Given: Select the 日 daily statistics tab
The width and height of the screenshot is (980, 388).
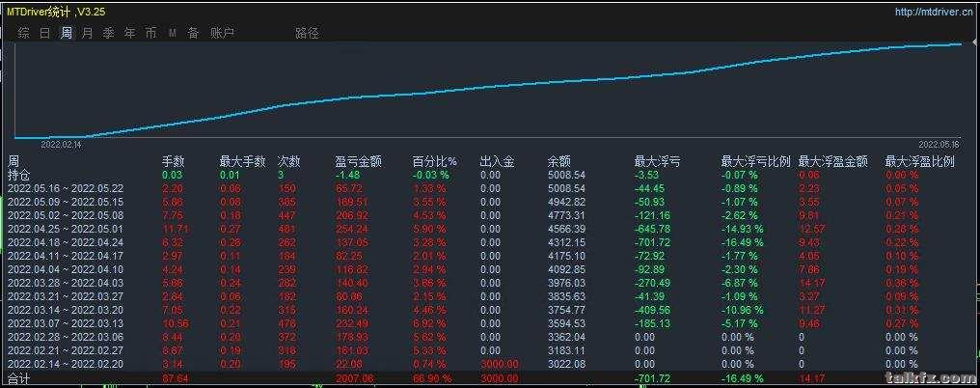Looking at the screenshot, I should (45, 33).
